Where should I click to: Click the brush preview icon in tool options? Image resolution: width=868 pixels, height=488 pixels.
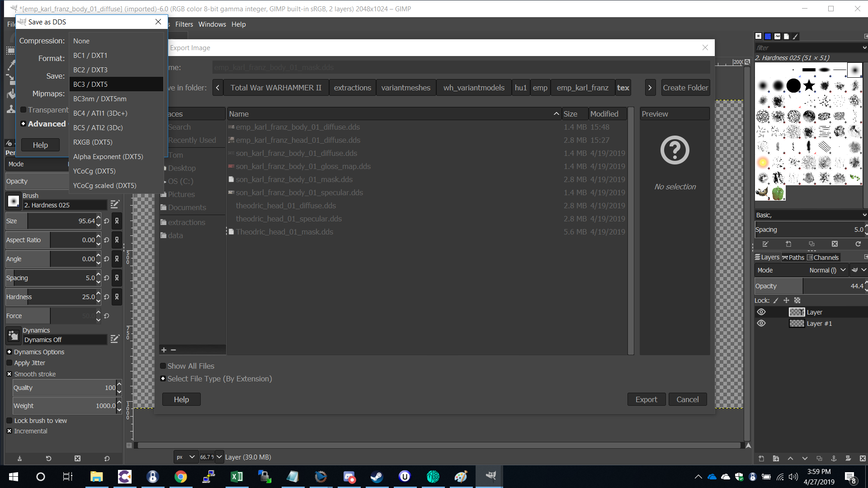[x=14, y=201]
